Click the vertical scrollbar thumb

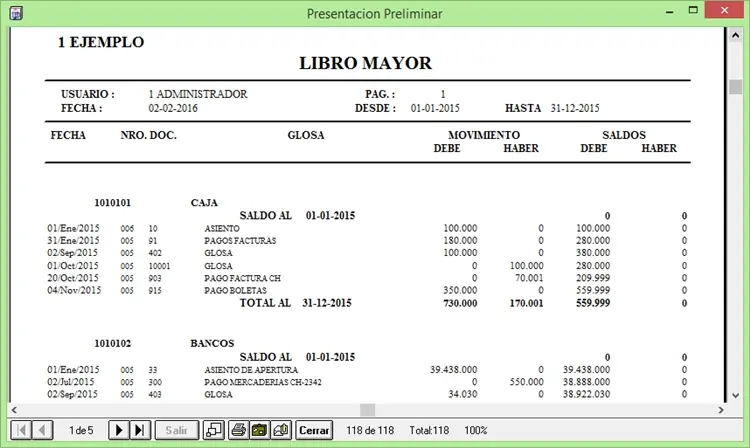(x=735, y=87)
